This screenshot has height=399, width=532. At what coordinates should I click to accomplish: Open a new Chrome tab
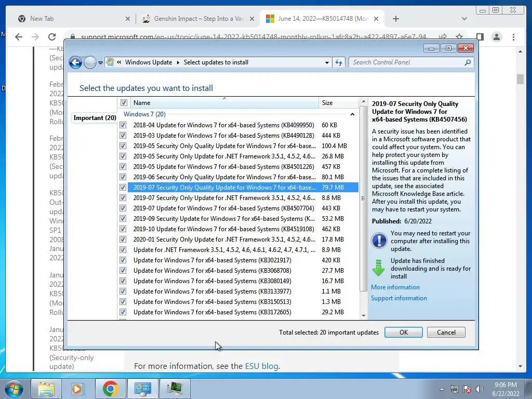click(x=395, y=19)
